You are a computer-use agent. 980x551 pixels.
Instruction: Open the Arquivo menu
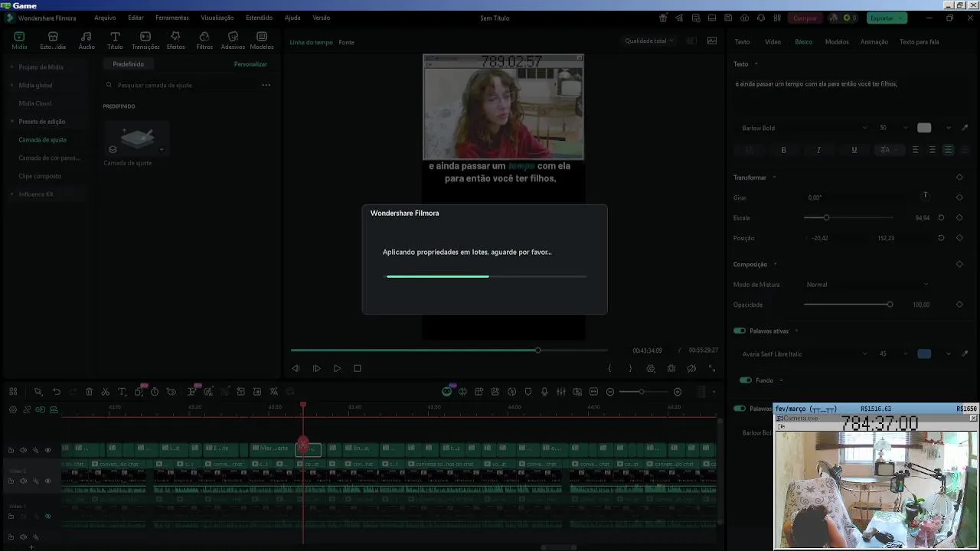click(x=105, y=18)
